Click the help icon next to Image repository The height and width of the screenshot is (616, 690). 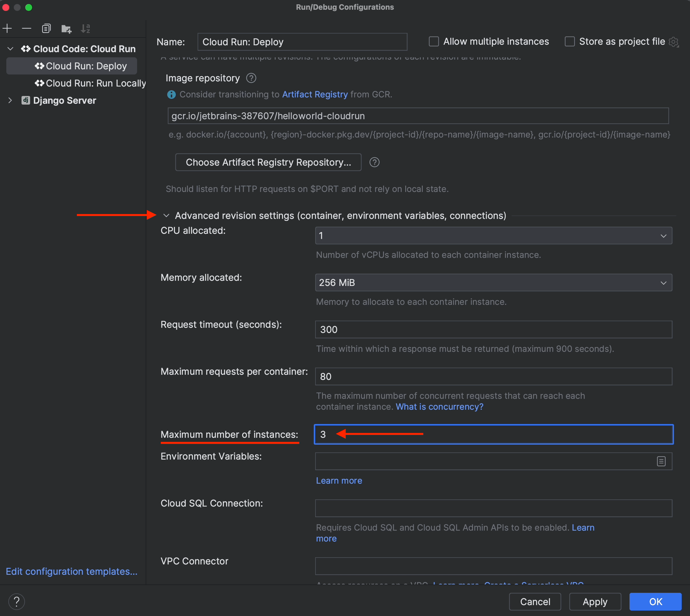tap(251, 78)
